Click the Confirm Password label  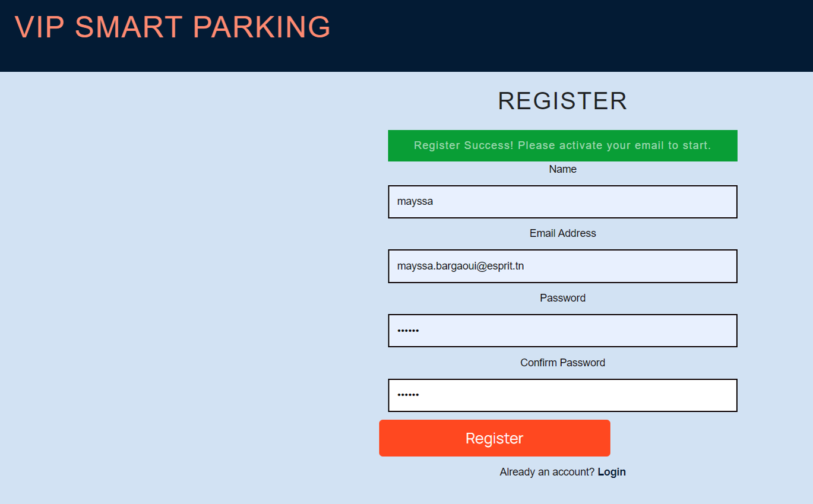click(x=562, y=362)
